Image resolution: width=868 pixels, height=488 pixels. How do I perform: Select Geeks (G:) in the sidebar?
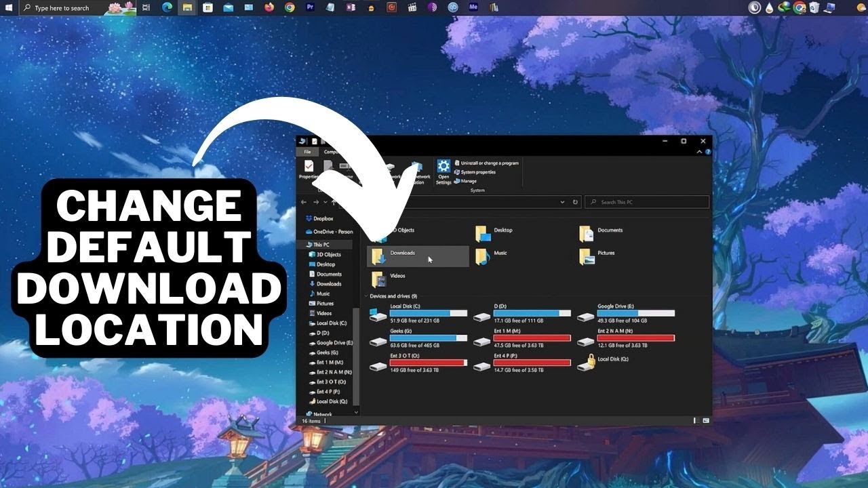pos(323,352)
